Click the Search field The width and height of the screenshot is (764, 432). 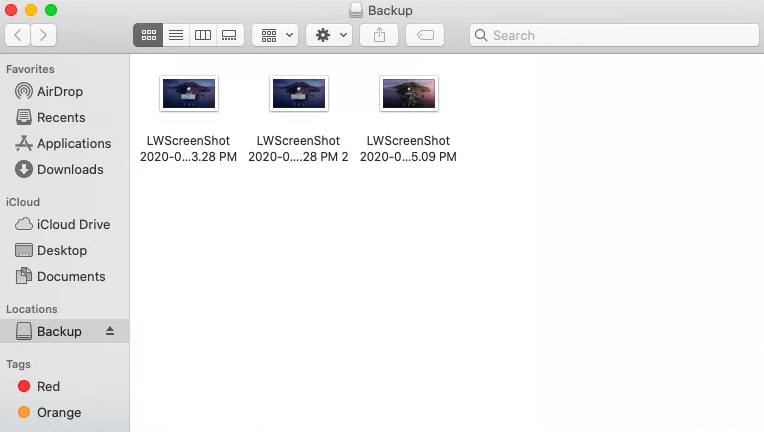[614, 35]
